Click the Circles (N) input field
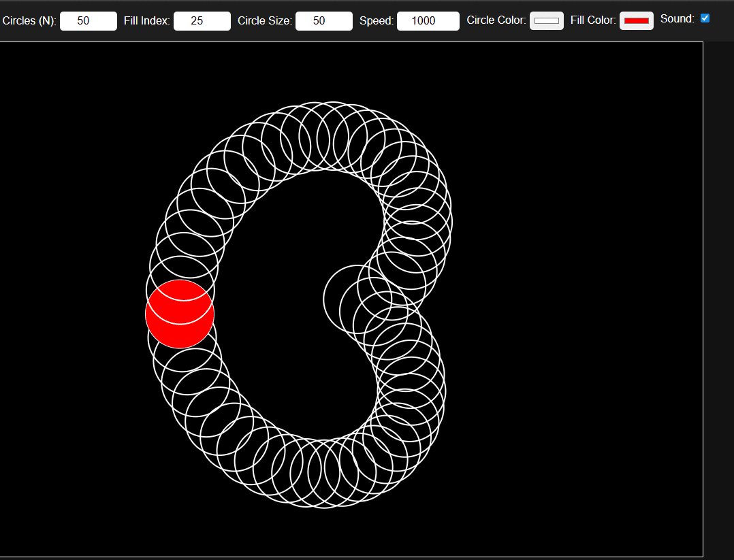 (x=89, y=21)
